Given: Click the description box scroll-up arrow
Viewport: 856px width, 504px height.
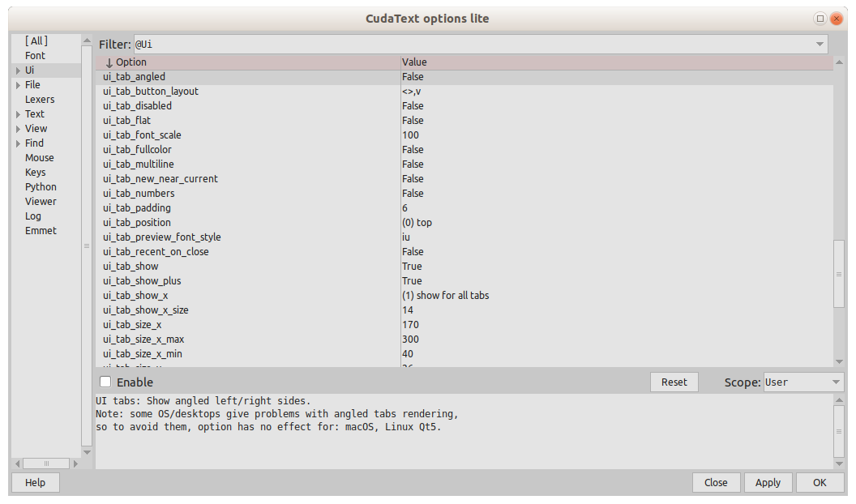Looking at the screenshot, I should pos(839,400).
